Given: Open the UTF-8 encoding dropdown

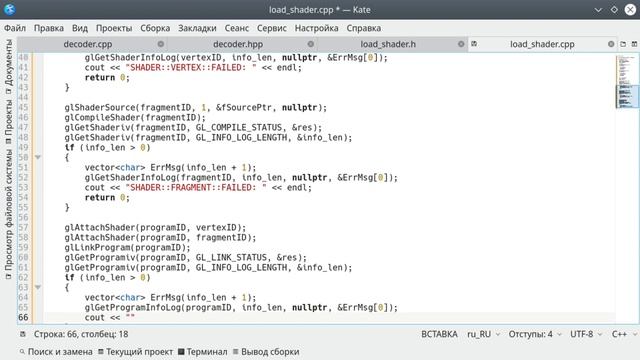Looking at the screenshot, I should 586,334.
